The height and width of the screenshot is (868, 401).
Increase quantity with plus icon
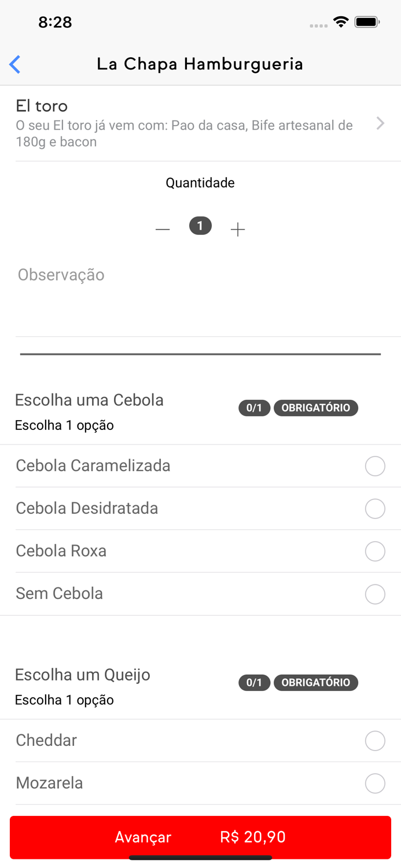238,230
